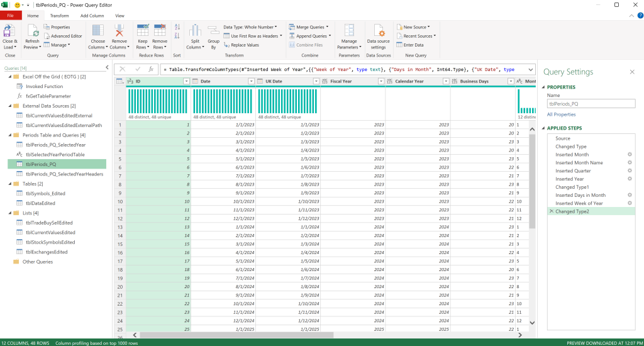This screenshot has width=644, height=346.
Task: Open the UK Date column filter dropdown
Action: 316,81
